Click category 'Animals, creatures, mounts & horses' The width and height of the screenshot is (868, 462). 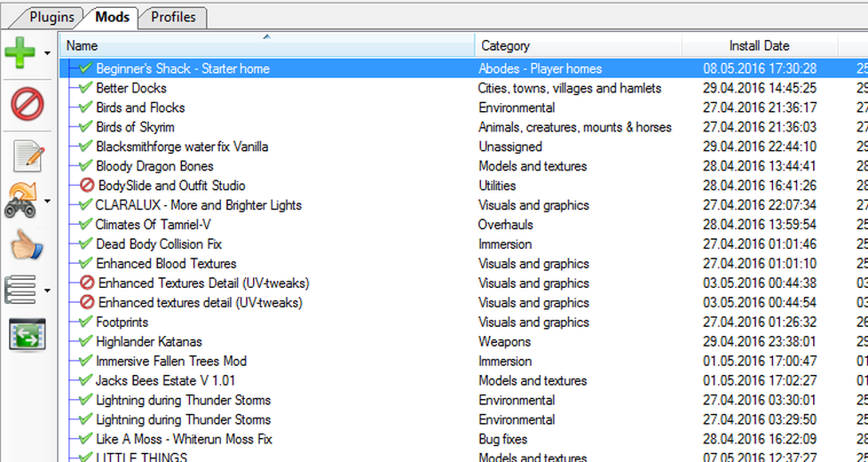575,127
